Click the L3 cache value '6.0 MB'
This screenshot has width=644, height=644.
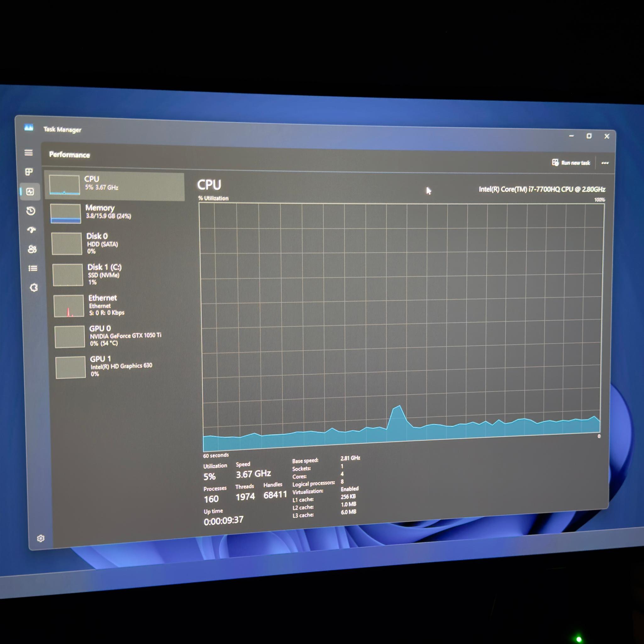[x=348, y=512]
